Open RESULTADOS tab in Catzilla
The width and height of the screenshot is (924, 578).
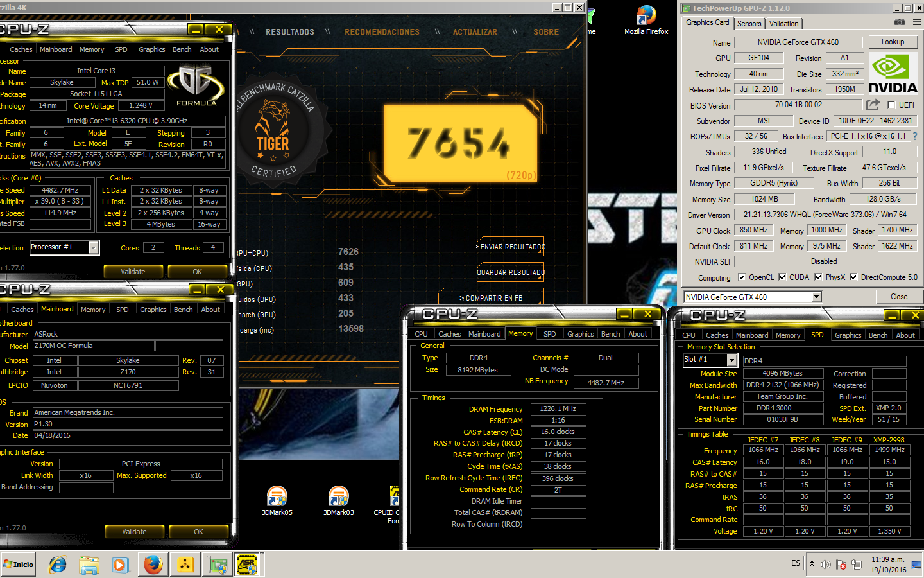[x=290, y=32]
